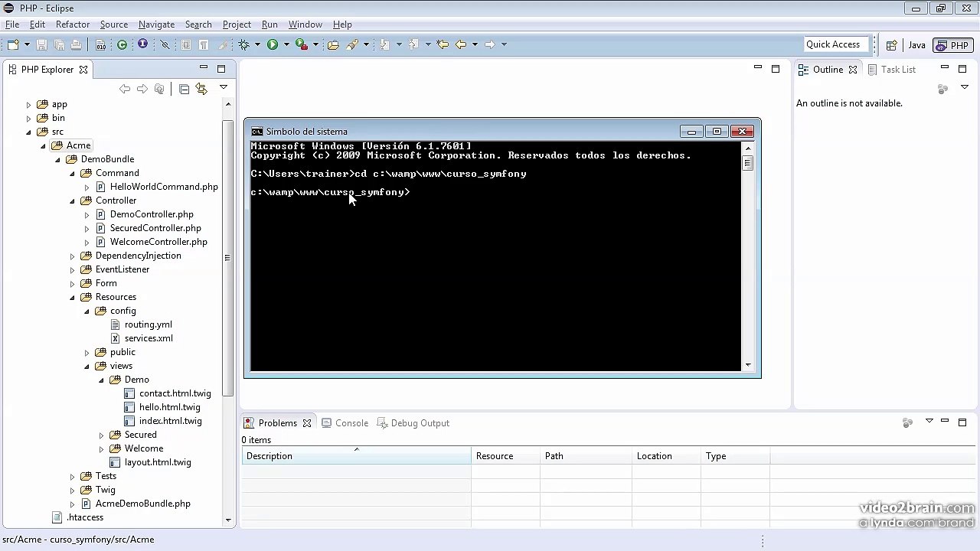Click the Forward navigation arrow in toolbar
This screenshot has height=551, width=980.
[490, 45]
